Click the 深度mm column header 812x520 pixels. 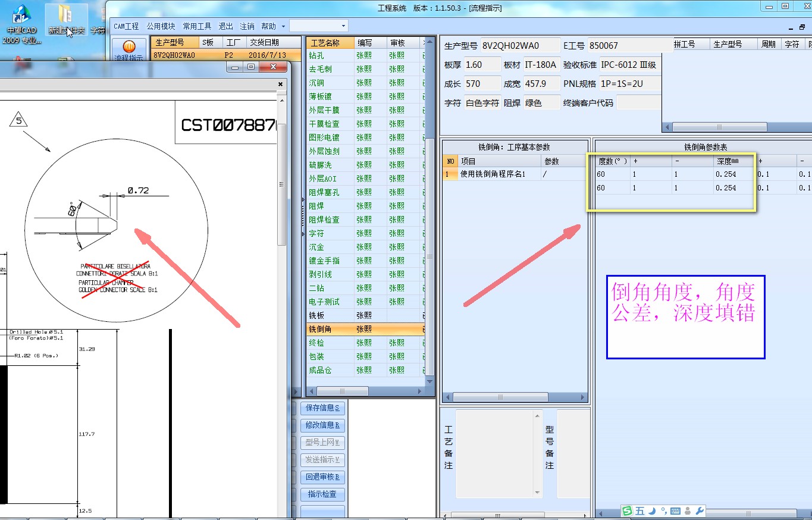point(734,161)
